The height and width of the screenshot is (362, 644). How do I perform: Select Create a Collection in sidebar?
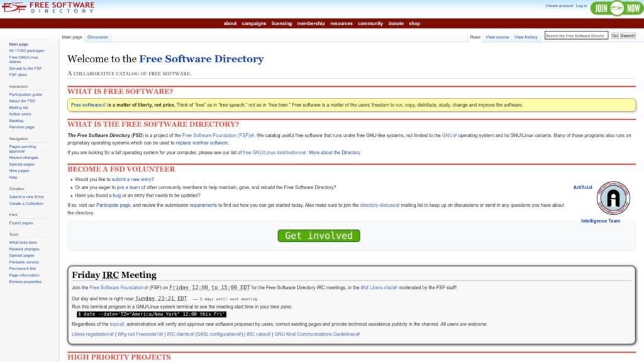(x=26, y=204)
